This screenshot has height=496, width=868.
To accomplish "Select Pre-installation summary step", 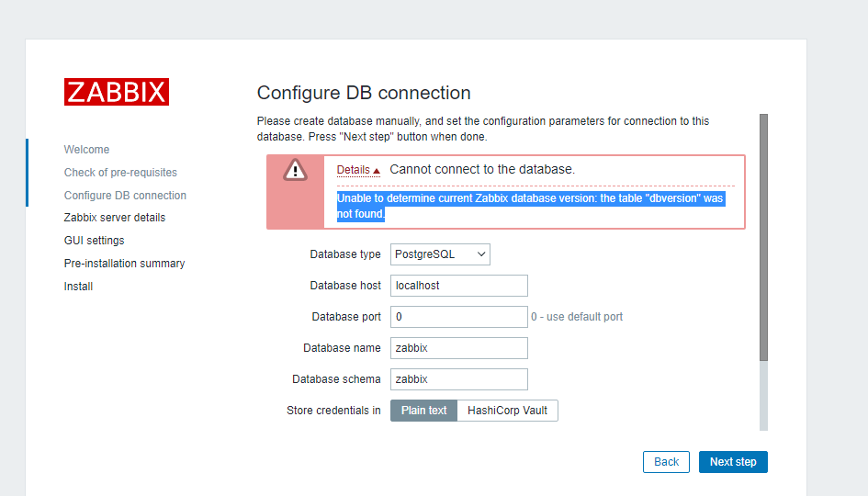I will pos(124,264).
